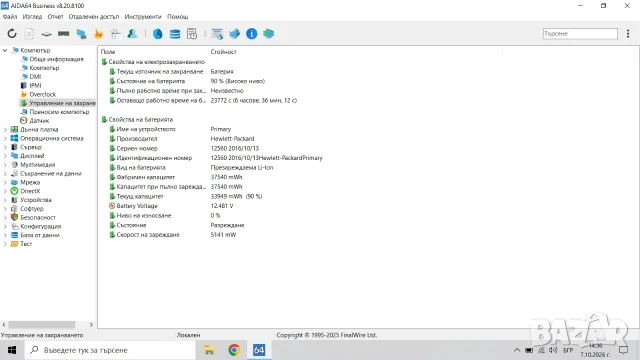Viewport: 640px width, 360px height.
Task: Click the Търсене search field
Action: pyautogui.click(x=580, y=33)
